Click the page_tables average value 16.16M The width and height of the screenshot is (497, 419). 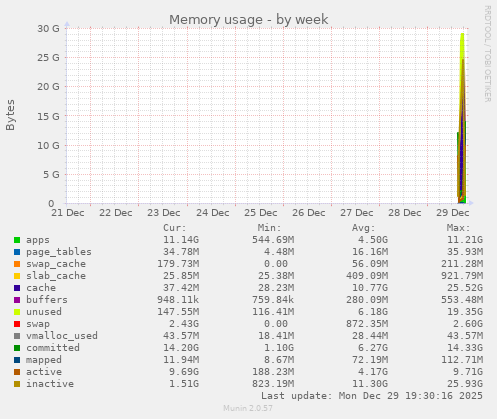pos(370,252)
